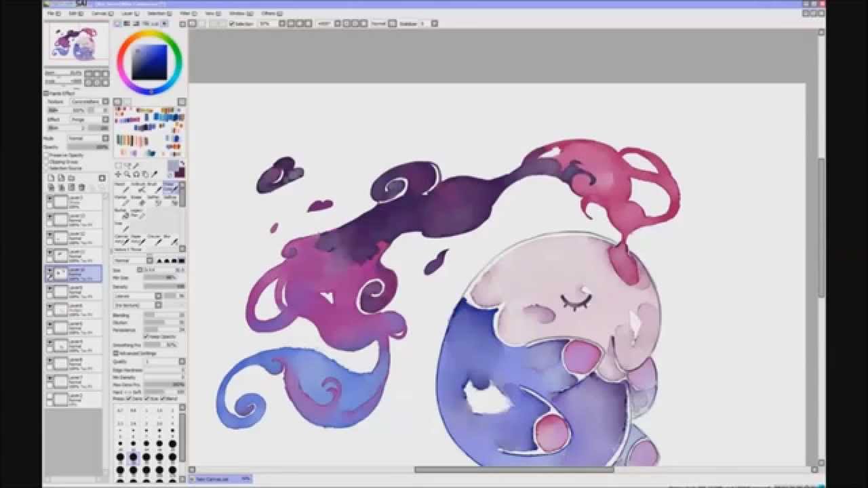Select the Zoom magnifier tool
Viewport: 868px width, 488px height.
tap(127, 174)
